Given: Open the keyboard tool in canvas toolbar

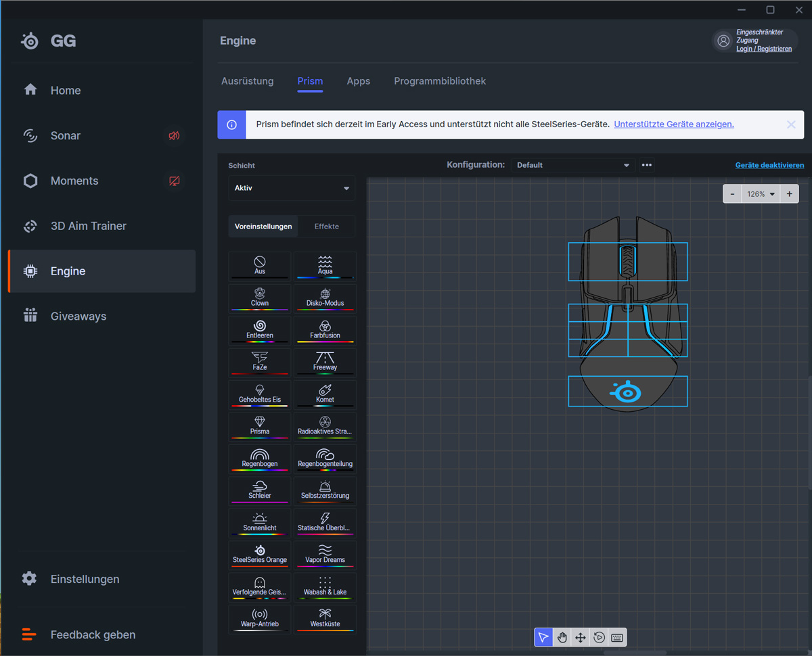Looking at the screenshot, I should pyautogui.click(x=617, y=638).
